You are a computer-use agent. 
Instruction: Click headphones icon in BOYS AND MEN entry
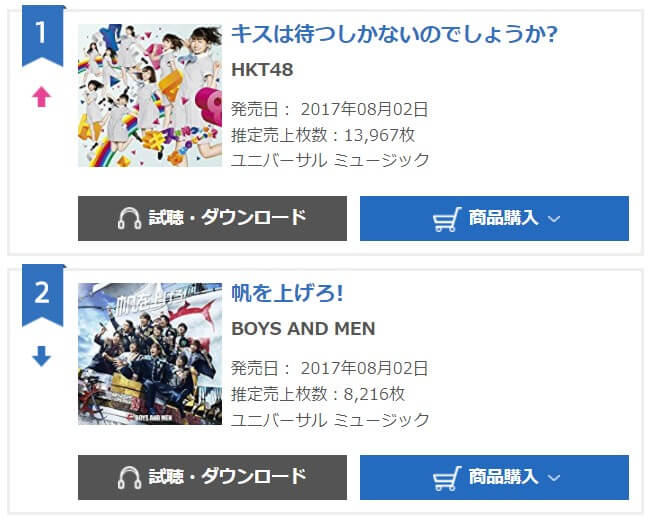click(x=129, y=478)
